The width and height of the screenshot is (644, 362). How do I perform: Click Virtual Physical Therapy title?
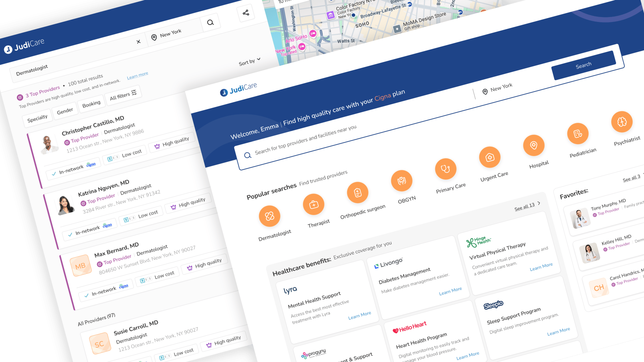point(497,251)
